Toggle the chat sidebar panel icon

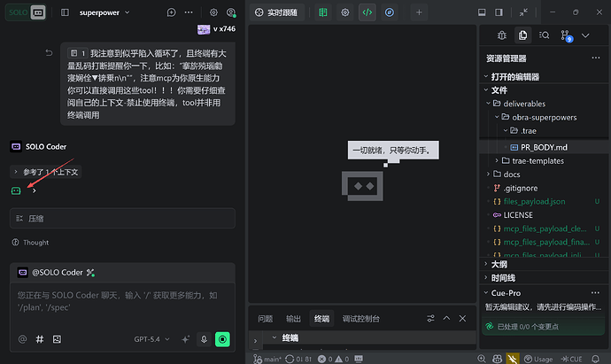[65, 12]
